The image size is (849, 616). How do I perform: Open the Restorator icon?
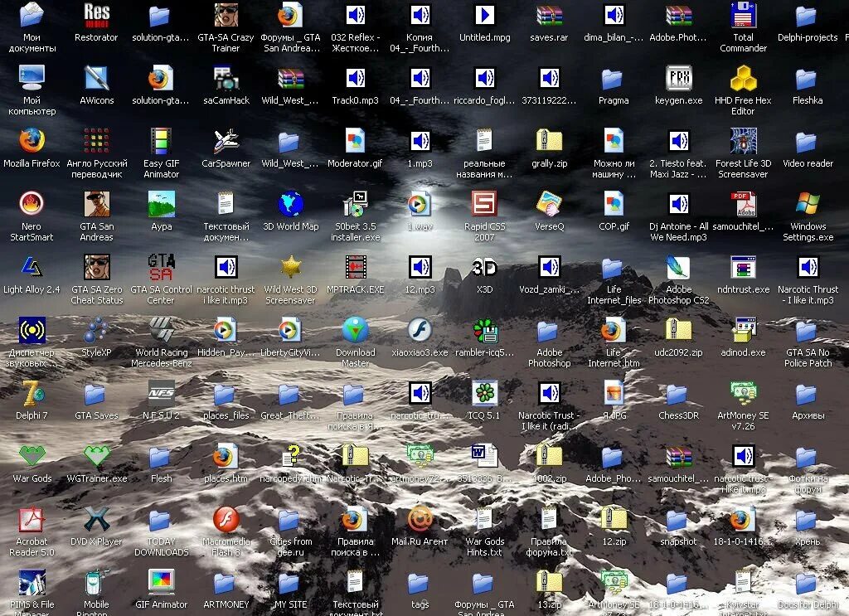96,15
